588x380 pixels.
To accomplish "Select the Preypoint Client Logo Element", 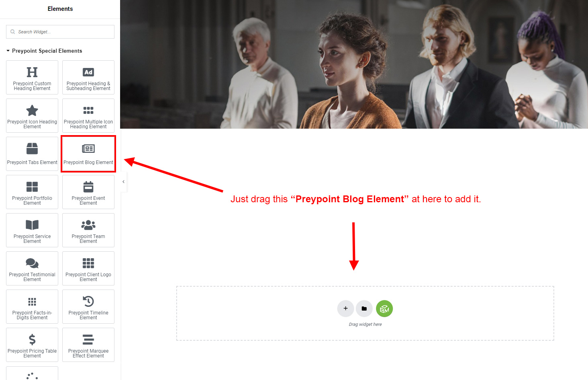I will (x=88, y=268).
